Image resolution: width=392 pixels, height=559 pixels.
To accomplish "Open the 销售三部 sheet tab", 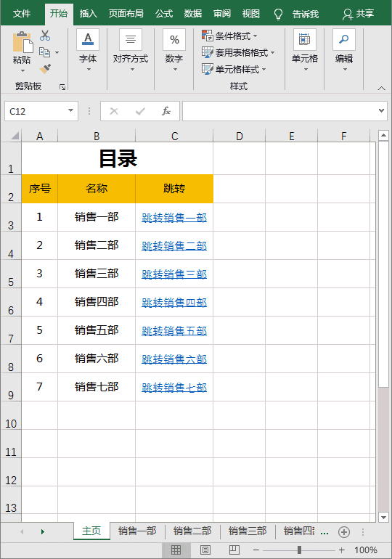I will pyautogui.click(x=248, y=531).
